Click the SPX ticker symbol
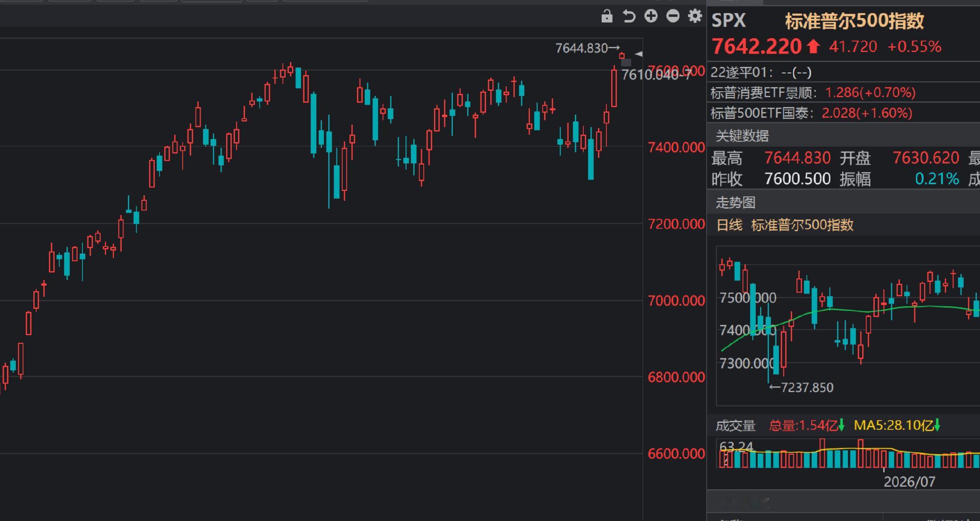980x521 pixels. pos(728,20)
